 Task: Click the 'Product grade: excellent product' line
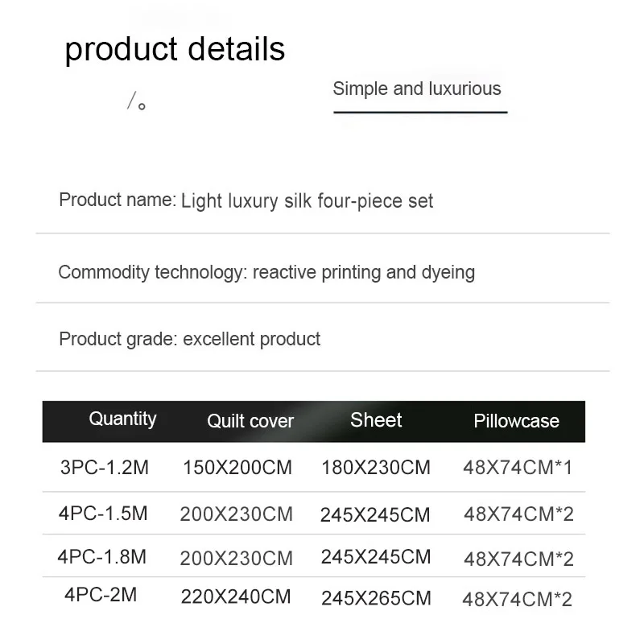190,339
